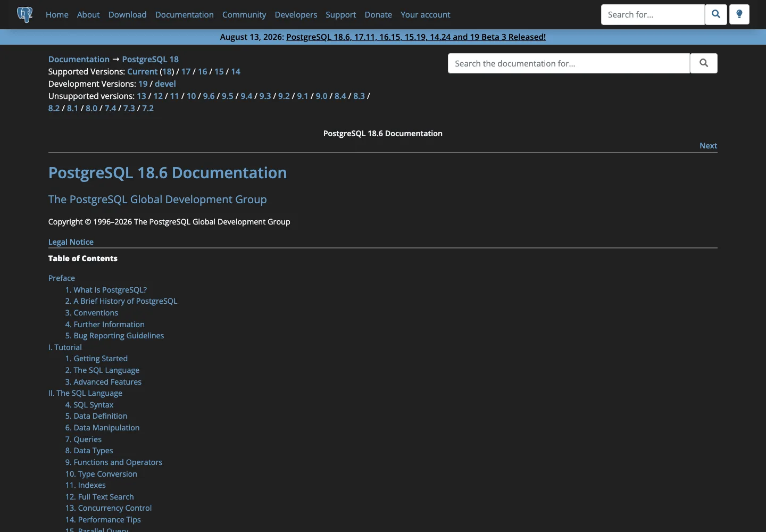766x532 pixels.
Task: Open the Home menu item
Action: pos(57,14)
